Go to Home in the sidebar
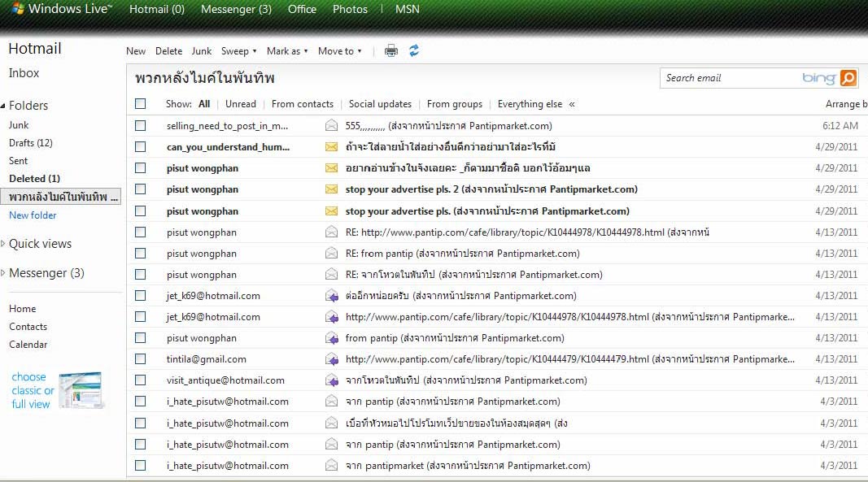 tap(22, 309)
